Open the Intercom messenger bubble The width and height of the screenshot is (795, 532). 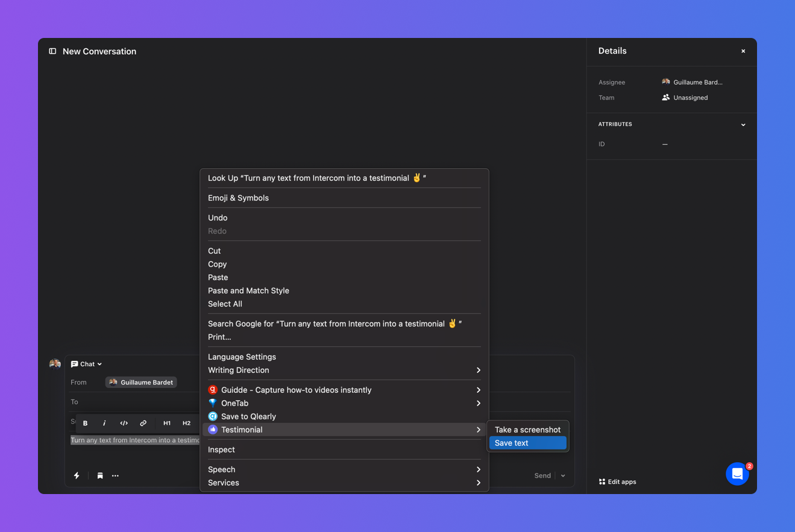[x=737, y=474]
